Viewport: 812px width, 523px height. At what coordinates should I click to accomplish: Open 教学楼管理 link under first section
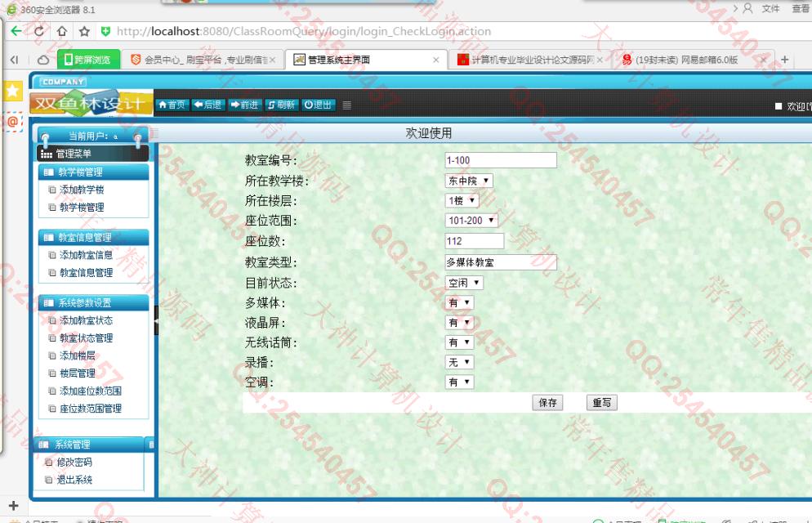click(x=82, y=207)
